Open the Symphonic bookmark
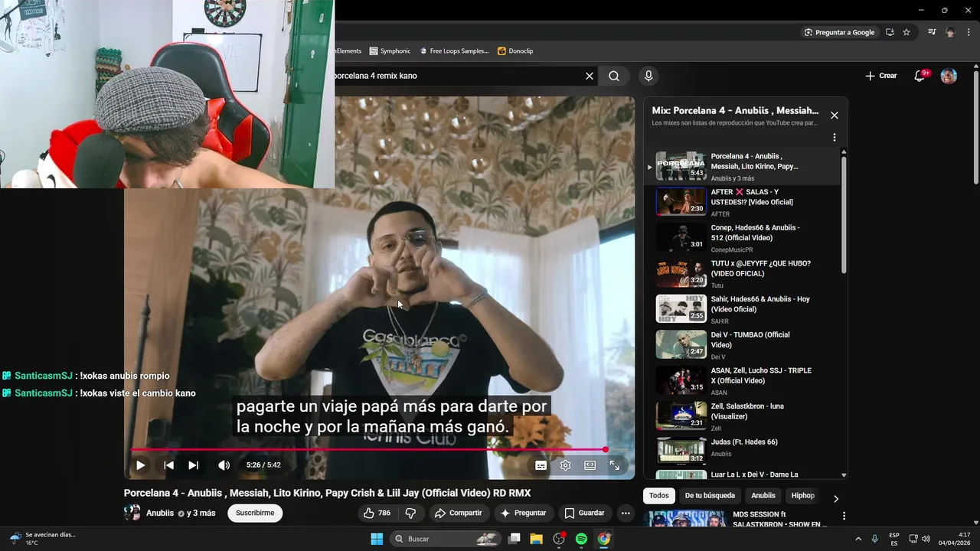 (x=390, y=51)
